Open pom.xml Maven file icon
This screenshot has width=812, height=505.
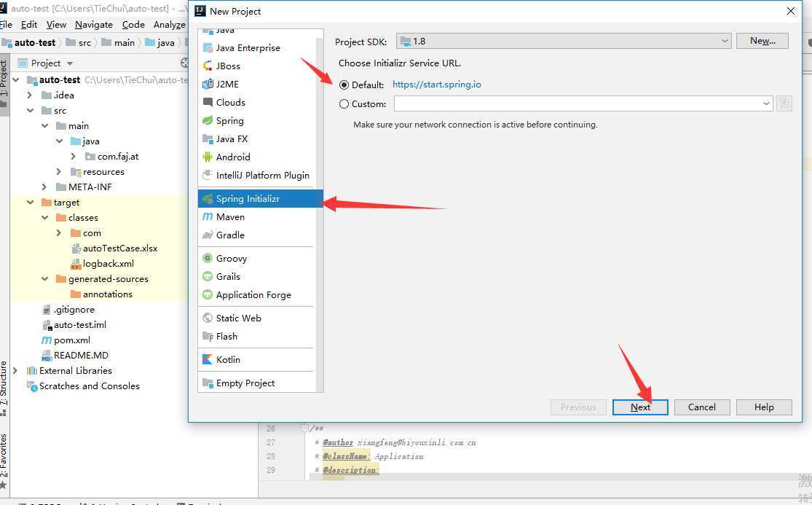click(x=47, y=340)
